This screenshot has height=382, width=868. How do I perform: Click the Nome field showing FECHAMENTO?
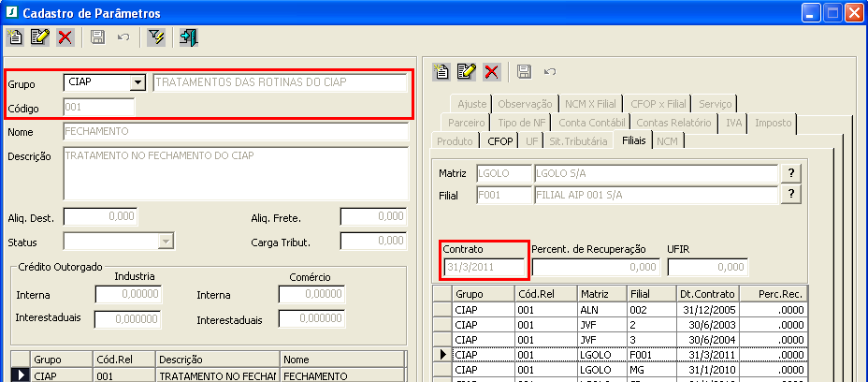tap(236, 131)
